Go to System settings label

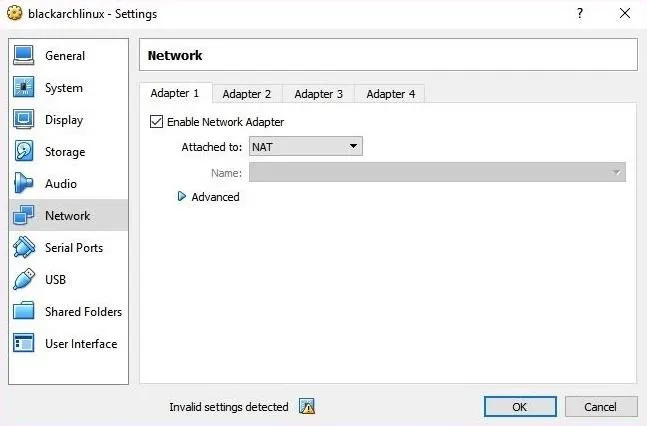click(x=64, y=88)
